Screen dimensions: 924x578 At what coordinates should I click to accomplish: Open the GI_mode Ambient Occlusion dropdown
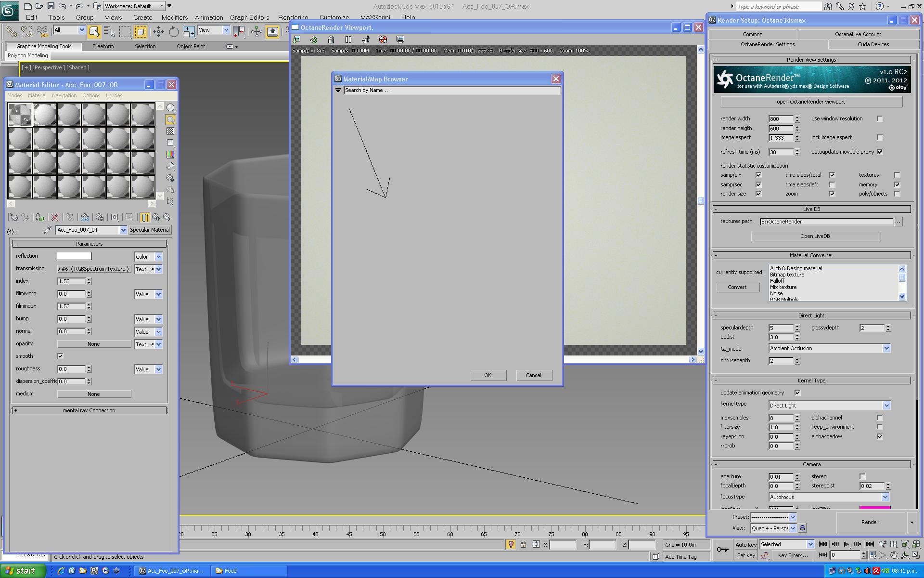coord(886,349)
